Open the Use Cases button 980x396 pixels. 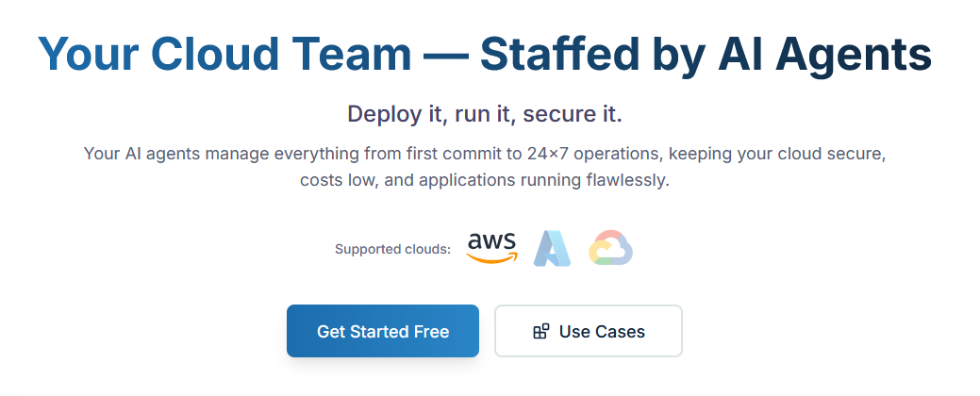tap(588, 332)
